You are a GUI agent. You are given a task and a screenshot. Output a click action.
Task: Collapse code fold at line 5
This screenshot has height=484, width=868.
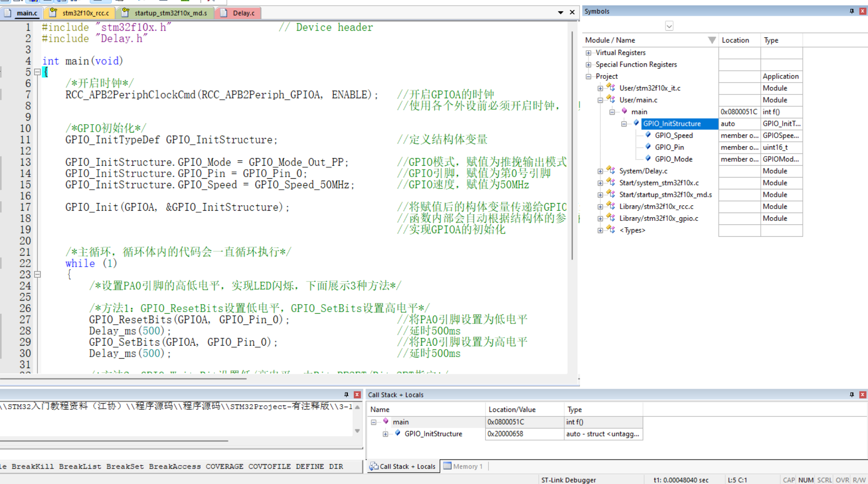click(x=37, y=72)
